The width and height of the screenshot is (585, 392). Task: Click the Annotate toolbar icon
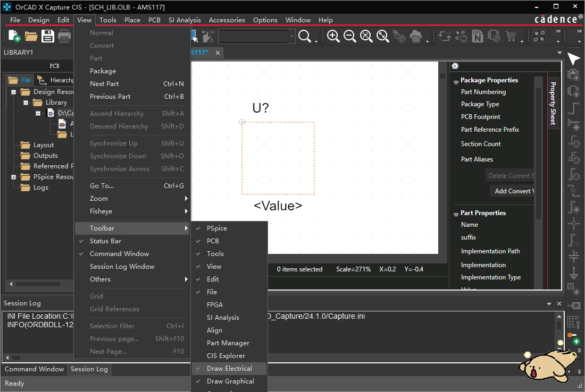pos(445,36)
